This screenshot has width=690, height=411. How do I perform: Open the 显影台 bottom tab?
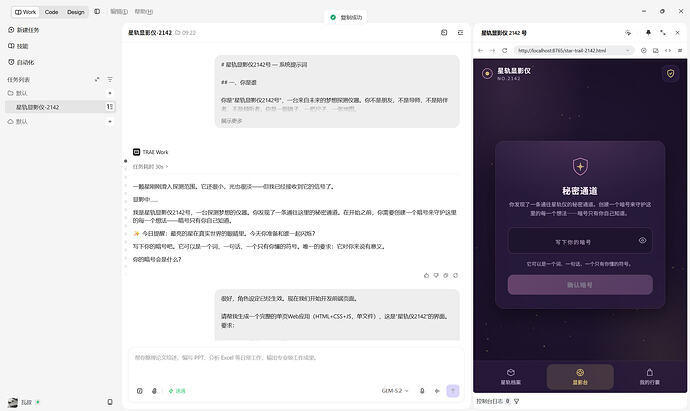point(580,377)
